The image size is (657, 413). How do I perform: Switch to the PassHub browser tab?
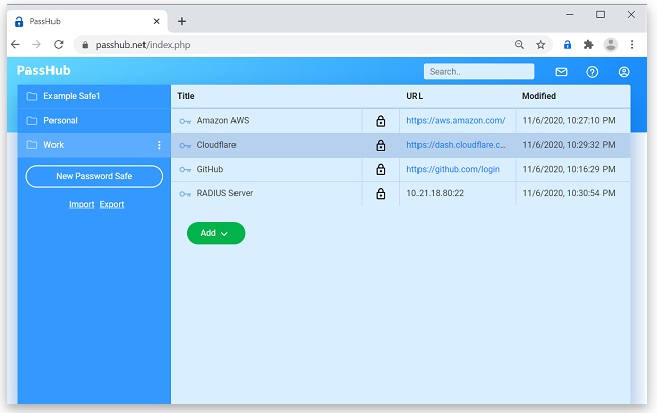87,21
